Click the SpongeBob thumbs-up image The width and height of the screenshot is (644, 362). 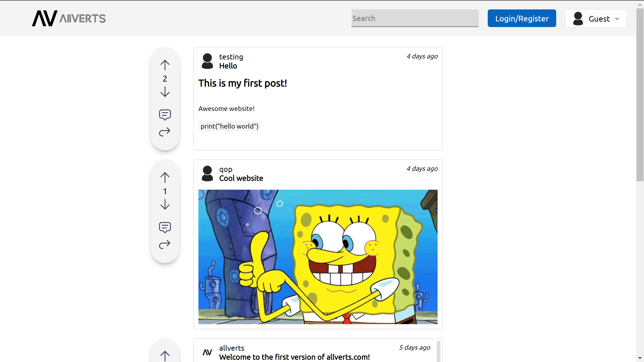[x=318, y=257]
